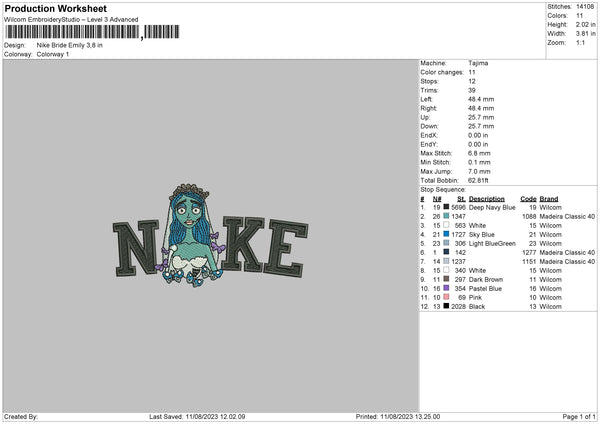Click the barcode under the worksheet title
The image size is (600, 424).
click(92, 32)
